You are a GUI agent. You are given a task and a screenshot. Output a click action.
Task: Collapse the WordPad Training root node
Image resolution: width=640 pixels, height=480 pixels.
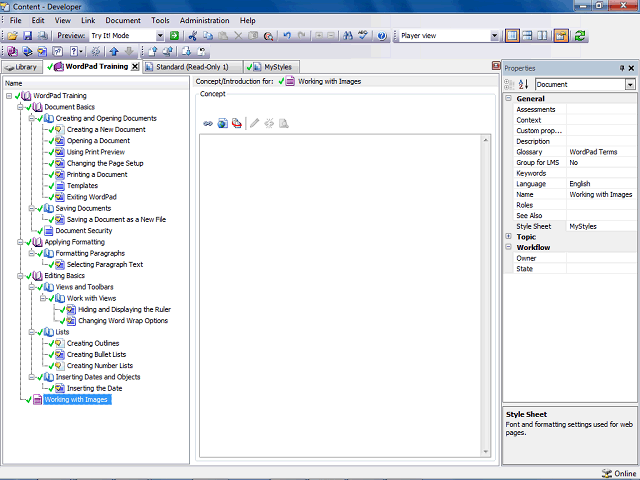coord(9,96)
